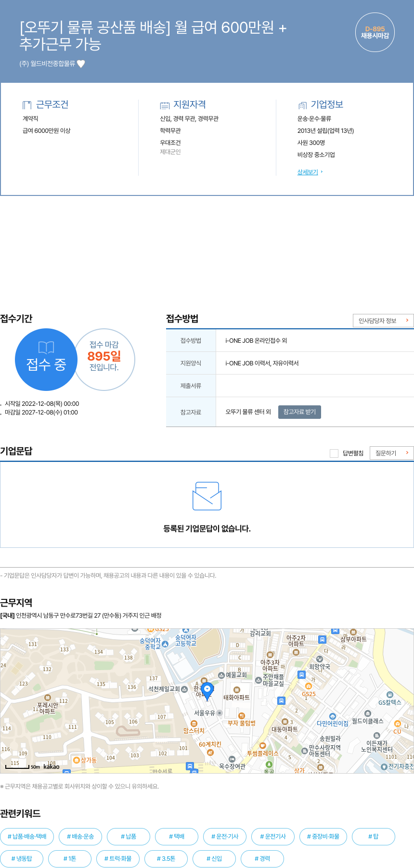
Task: Open (주) 월드비전종합물류 company link
Action: 47,64
